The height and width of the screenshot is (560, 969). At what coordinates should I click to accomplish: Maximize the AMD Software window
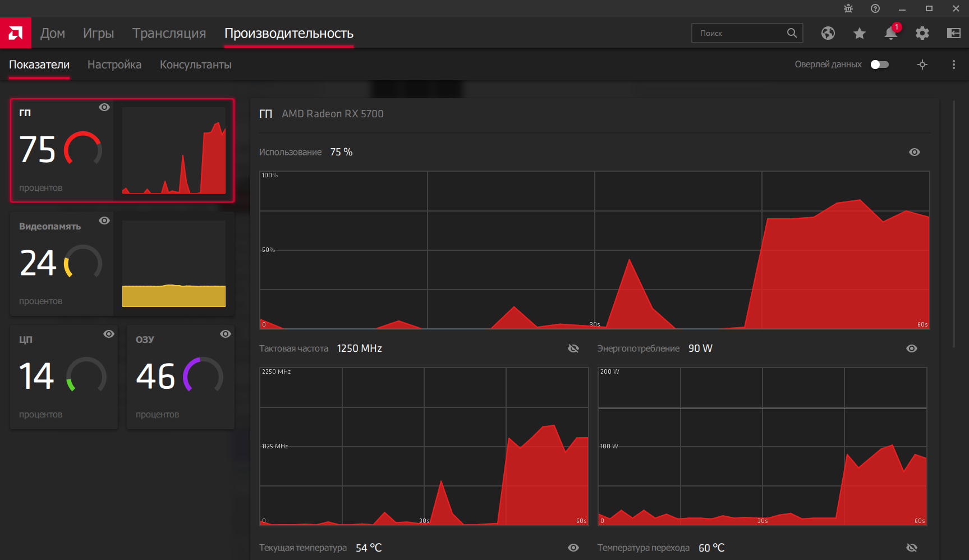pyautogui.click(x=929, y=8)
